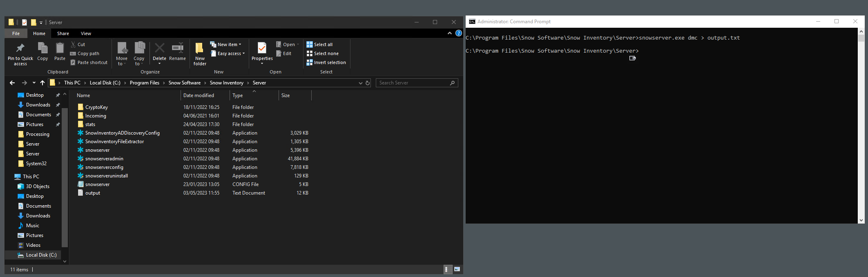Refresh the Server folder view
The height and width of the screenshot is (277, 868).
[x=368, y=83]
